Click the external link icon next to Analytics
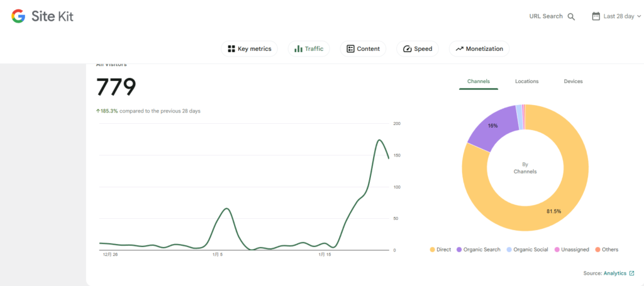Image resolution: width=644 pixels, height=286 pixels. [631, 273]
